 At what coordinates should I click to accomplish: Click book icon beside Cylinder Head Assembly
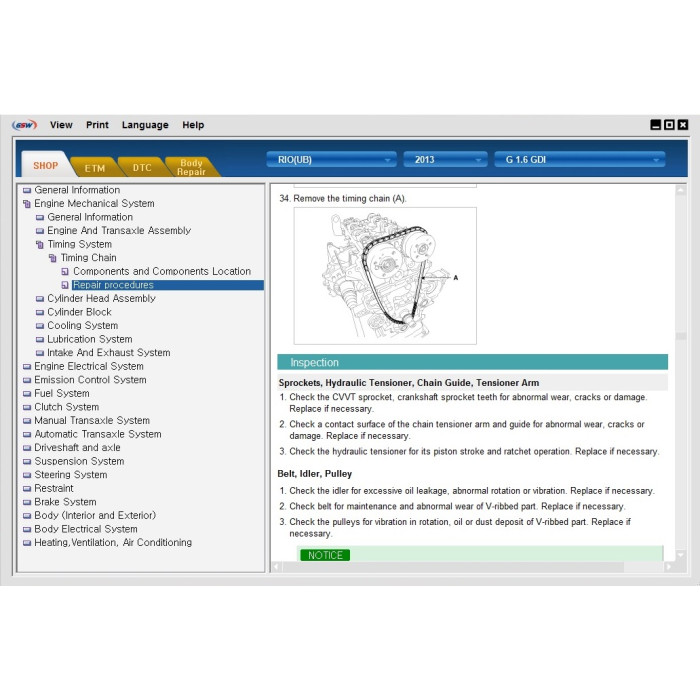pos(40,299)
